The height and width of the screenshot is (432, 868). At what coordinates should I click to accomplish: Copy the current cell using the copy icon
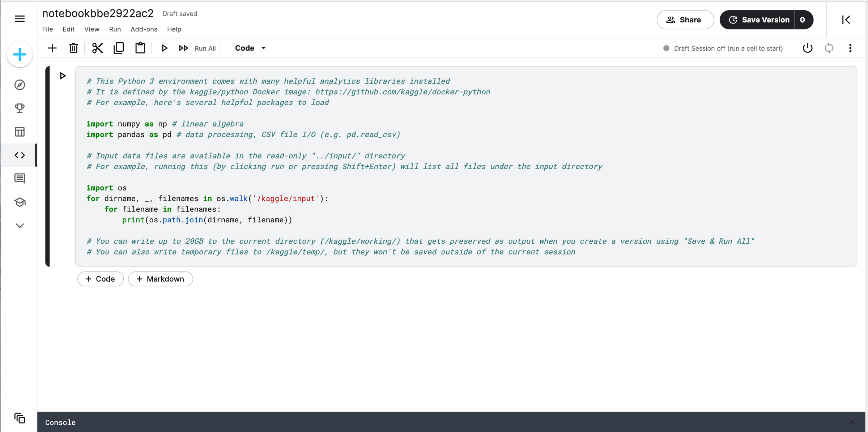click(119, 48)
